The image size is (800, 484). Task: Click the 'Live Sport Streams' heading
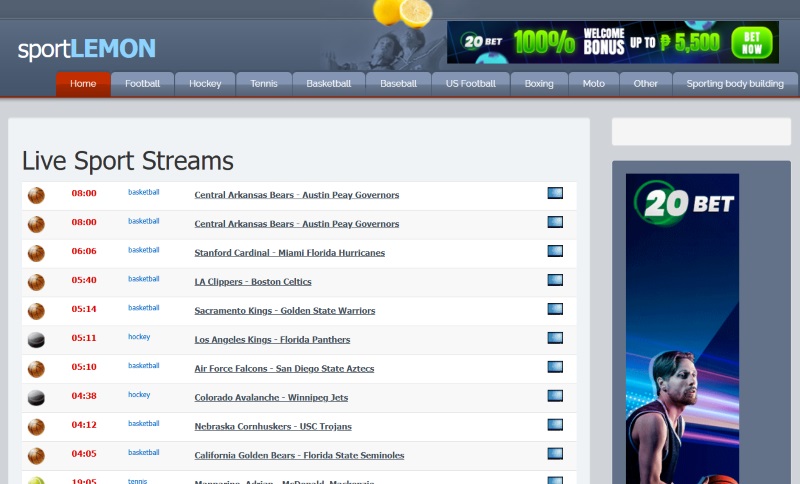coord(128,161)
